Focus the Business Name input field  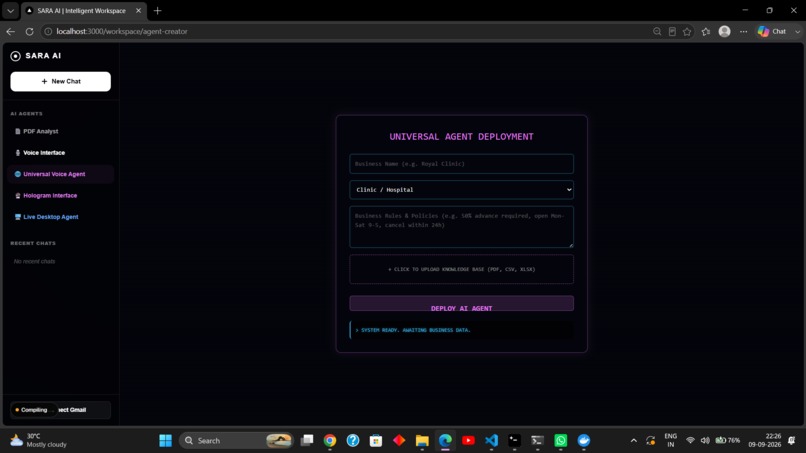point(461,164)
